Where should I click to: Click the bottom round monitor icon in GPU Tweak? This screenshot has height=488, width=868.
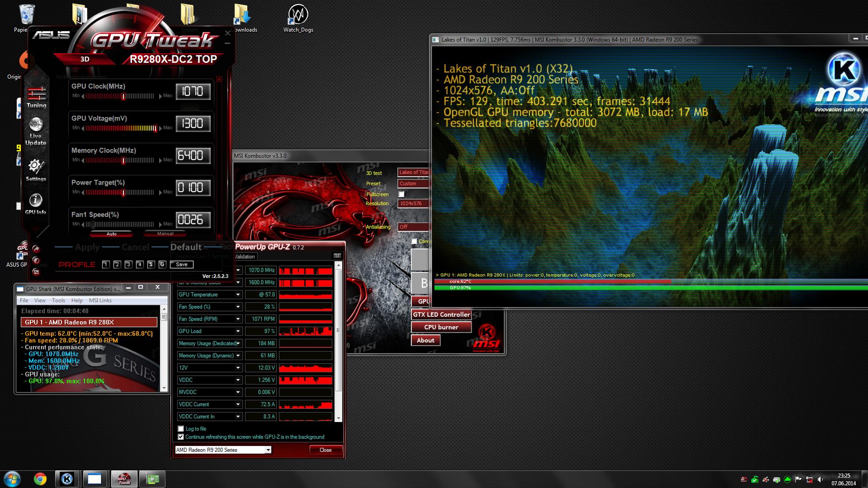point(36,272)
